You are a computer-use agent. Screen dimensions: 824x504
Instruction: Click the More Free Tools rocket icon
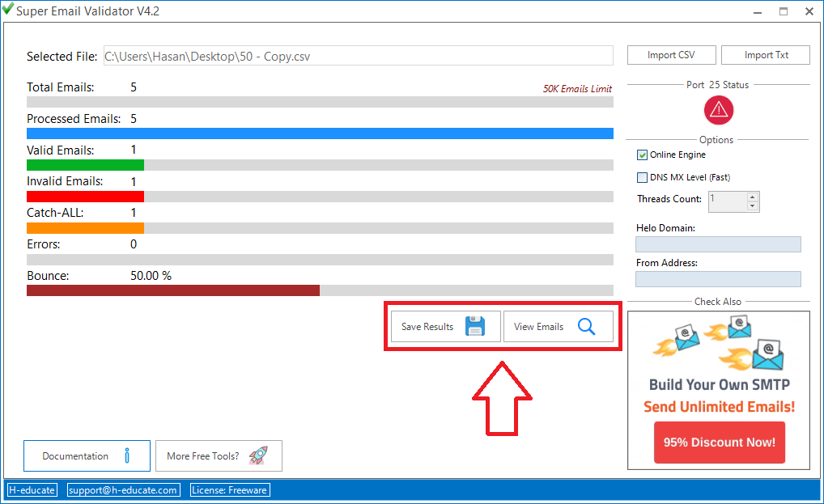(258, 455)
